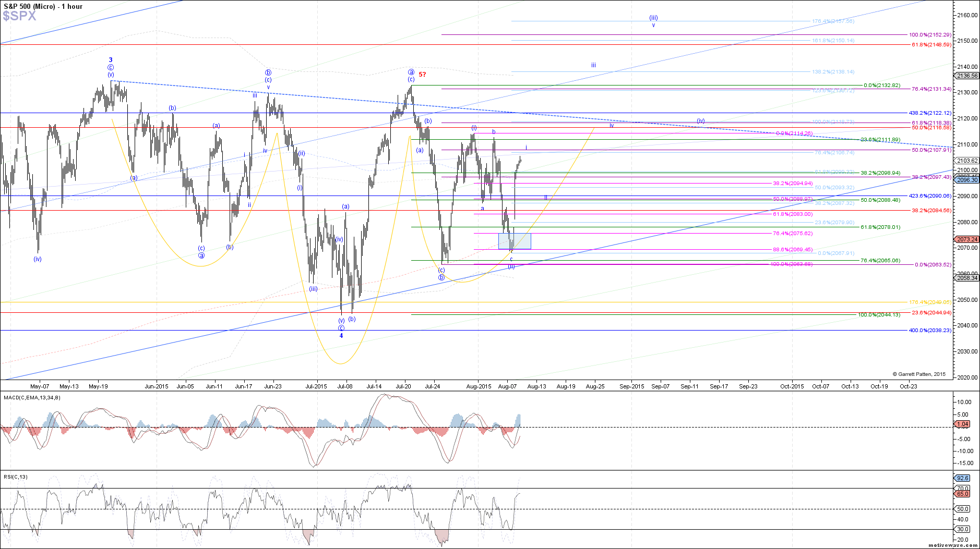
Task: Click the "-15.00" MACD axis label
Action: (x=964, y=463)
